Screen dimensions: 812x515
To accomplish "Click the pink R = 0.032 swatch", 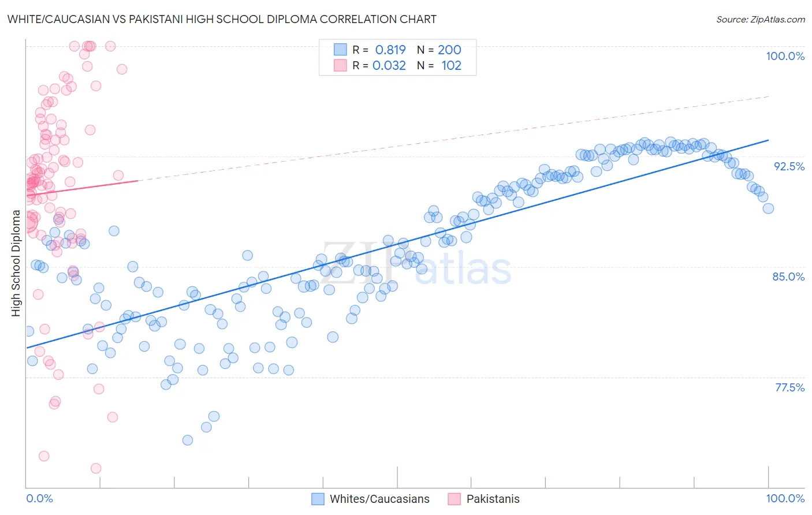I will pos(340,65).
